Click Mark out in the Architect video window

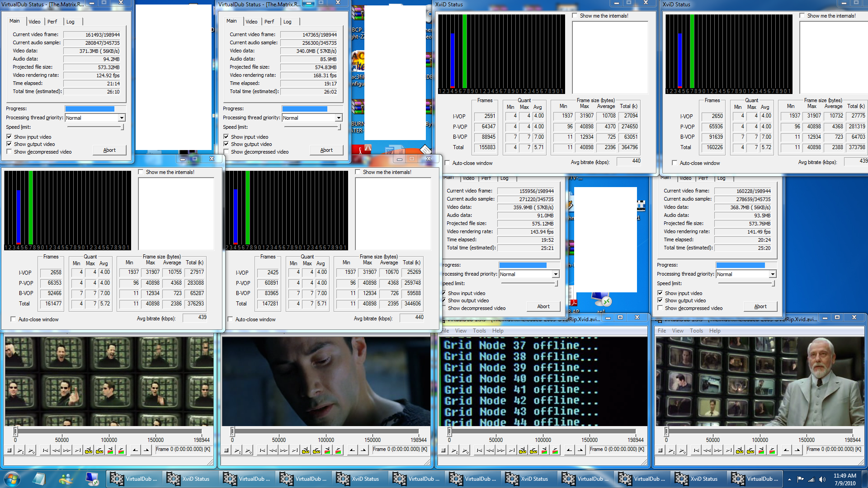point(797,450)
